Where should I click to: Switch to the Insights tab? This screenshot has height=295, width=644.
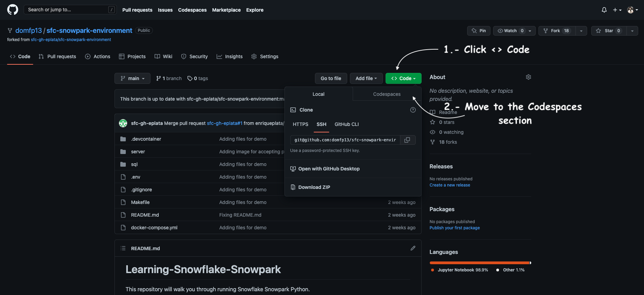230,56
